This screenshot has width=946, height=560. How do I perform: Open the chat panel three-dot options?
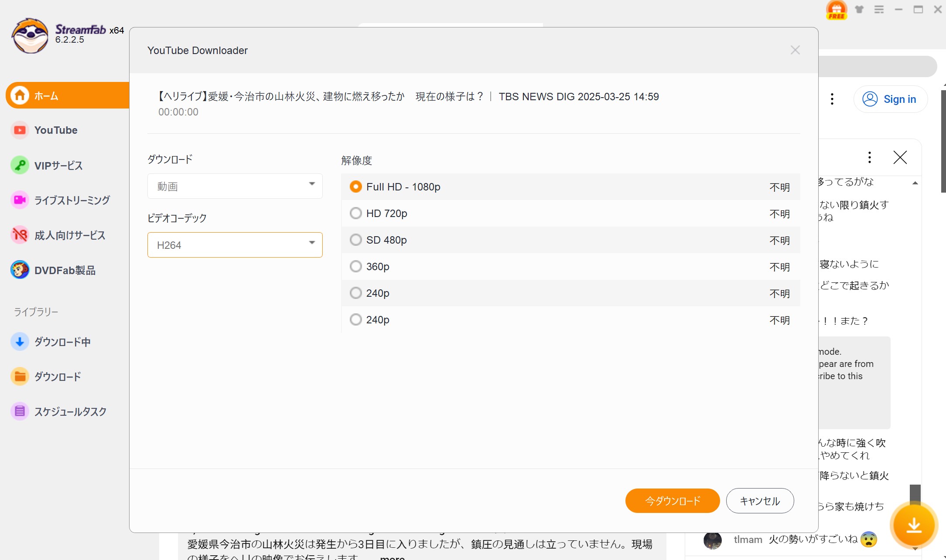[x=870, y=157]
